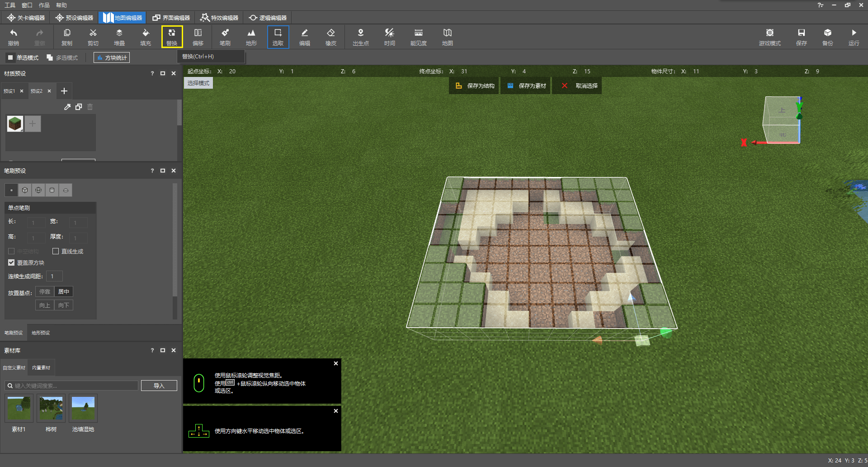The height and width of the screenshot is (467, 868).
Task: Open the 作品 menu
Action: pos(44,5)
